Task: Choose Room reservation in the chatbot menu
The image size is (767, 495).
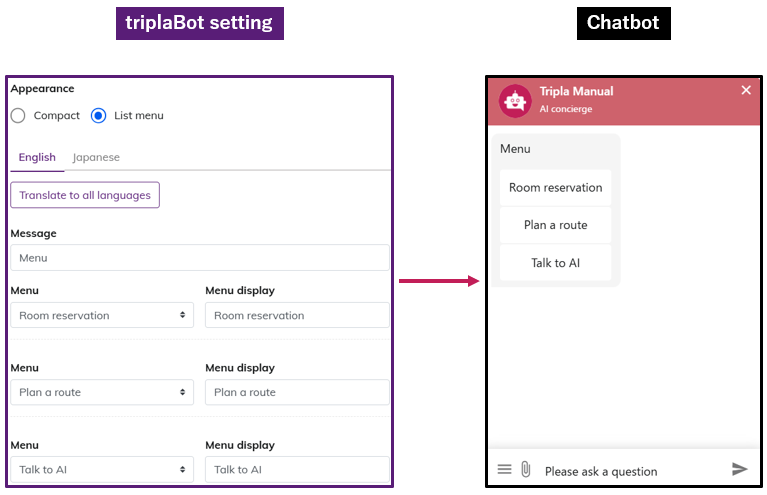Action: 556,187
